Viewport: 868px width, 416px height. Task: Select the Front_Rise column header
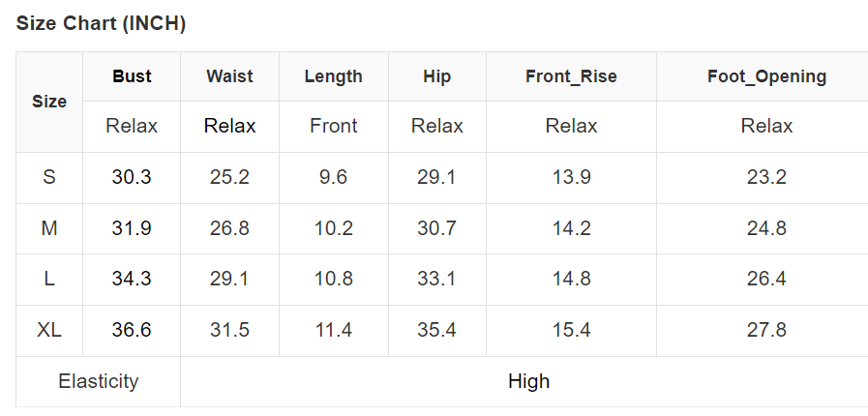[571, 76]
